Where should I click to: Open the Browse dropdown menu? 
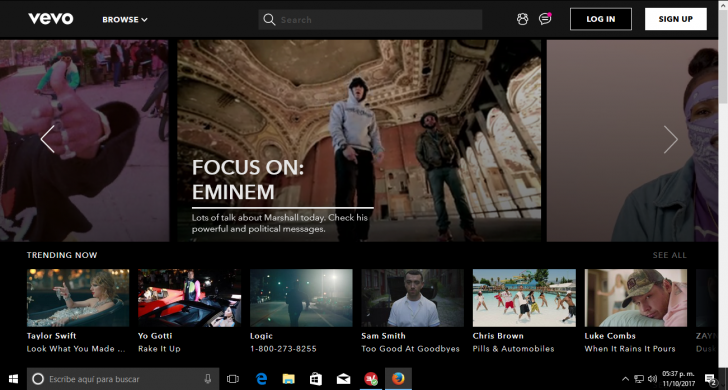tap(125, 20)
